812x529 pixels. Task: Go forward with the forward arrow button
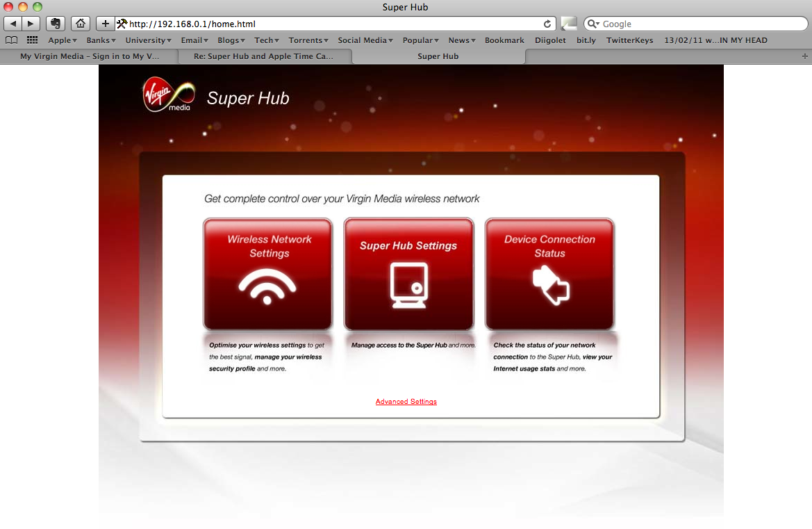pyautogui.click(x=31, y=24)
